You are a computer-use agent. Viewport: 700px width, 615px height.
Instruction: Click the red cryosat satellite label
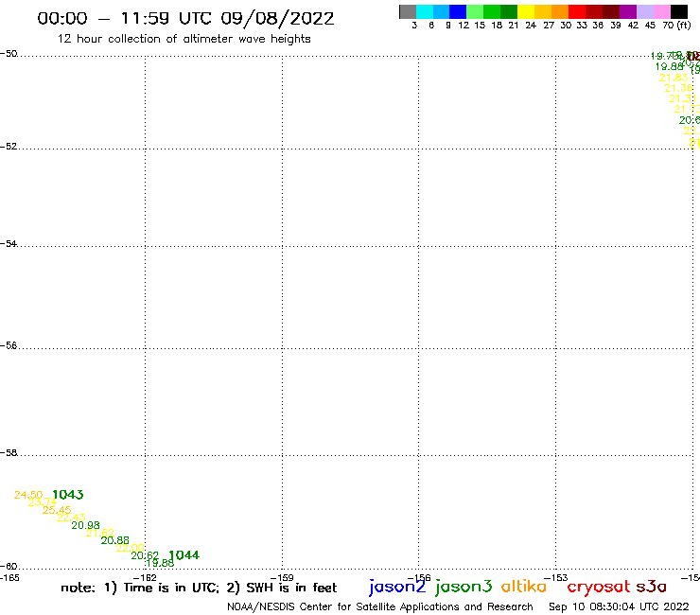(x=599, y=588)
